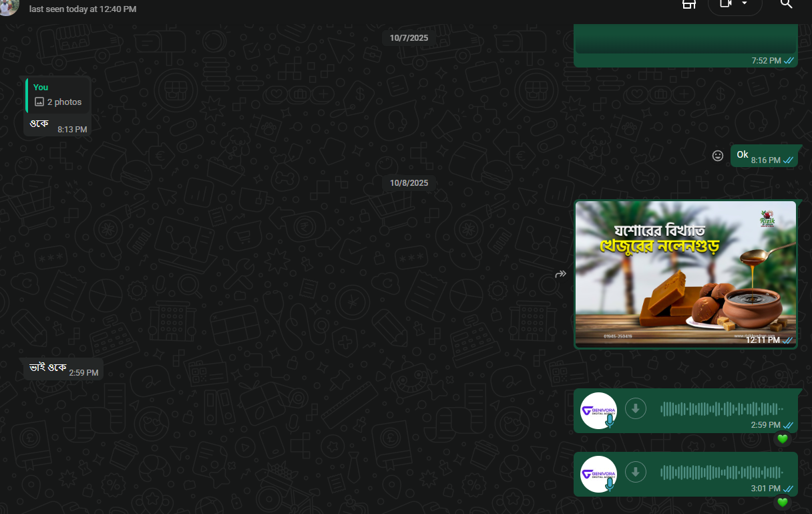
Task: Click the last seen status text
Action: click(x=81, y=9)
